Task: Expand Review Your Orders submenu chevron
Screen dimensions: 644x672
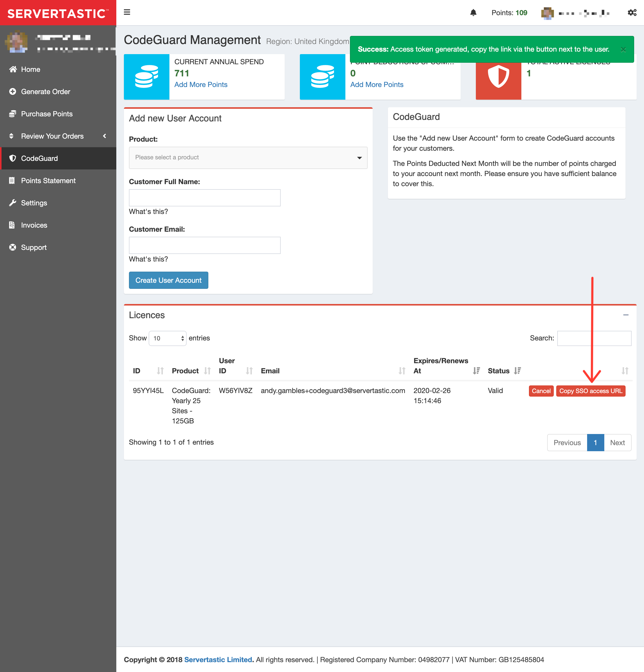Action: coord(104,136)
